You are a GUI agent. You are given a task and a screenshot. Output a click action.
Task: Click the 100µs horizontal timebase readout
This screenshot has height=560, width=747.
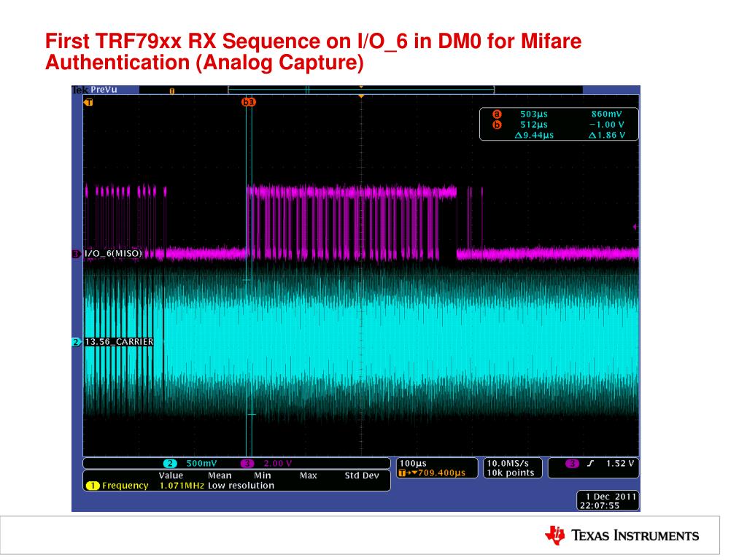coord(413,463)
